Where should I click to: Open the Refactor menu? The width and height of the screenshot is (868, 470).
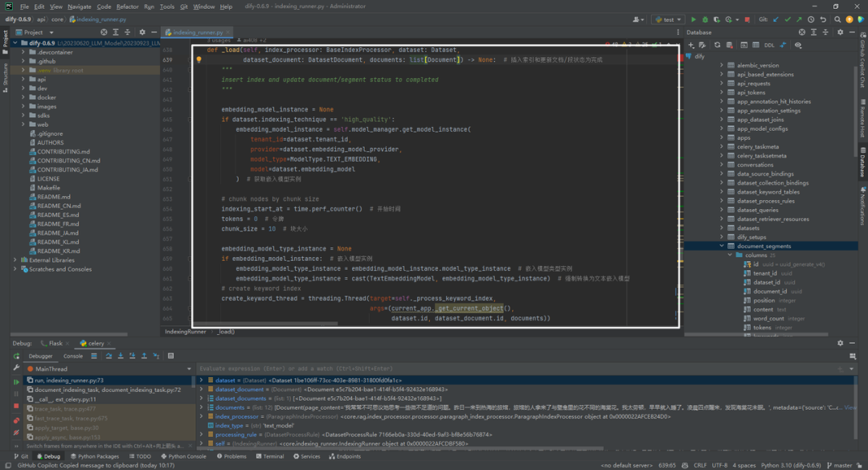127,6
